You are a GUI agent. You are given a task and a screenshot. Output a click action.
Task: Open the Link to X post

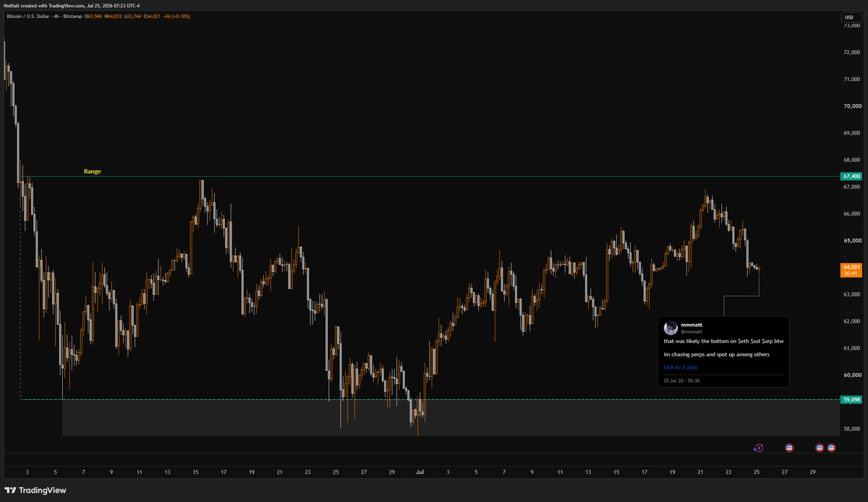pyautogui.click(x=681, y=367)
